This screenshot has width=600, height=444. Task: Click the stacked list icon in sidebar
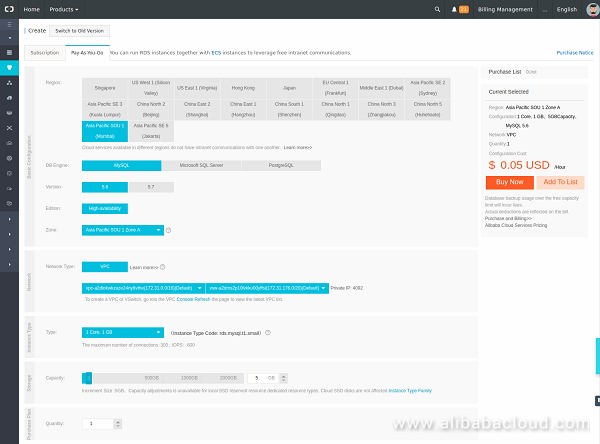9,52
